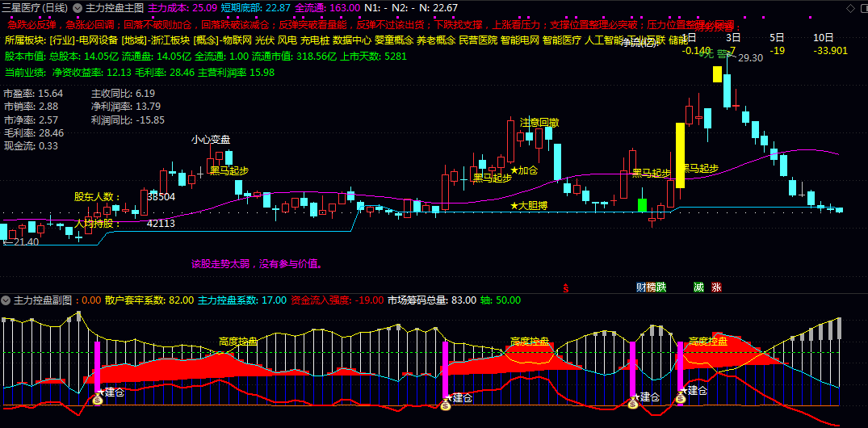
Task: Click the money bag icon under first 建仓
Action: click(98, 400)
